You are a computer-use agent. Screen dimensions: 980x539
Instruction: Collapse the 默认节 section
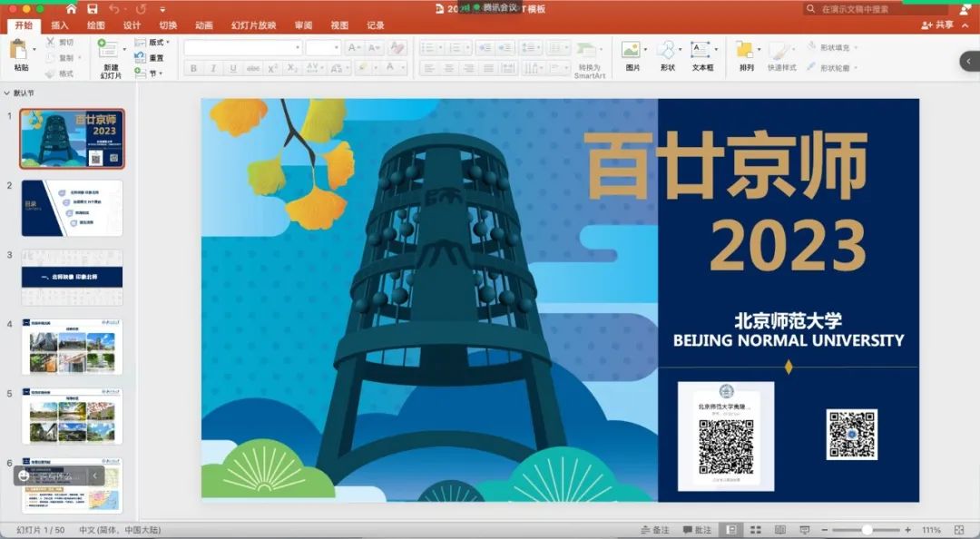tap(7, 93)
